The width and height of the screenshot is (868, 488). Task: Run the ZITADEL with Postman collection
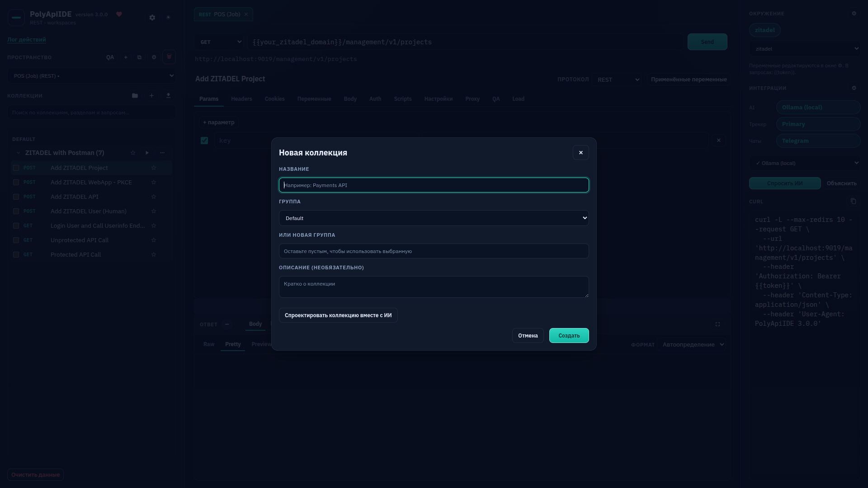(x=147, y=153)
